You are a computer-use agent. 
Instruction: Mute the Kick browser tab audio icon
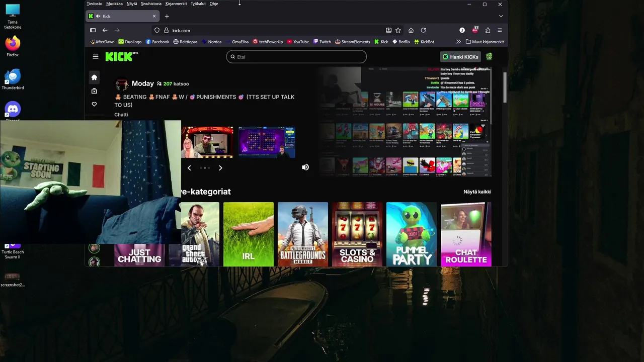[98, 16]
